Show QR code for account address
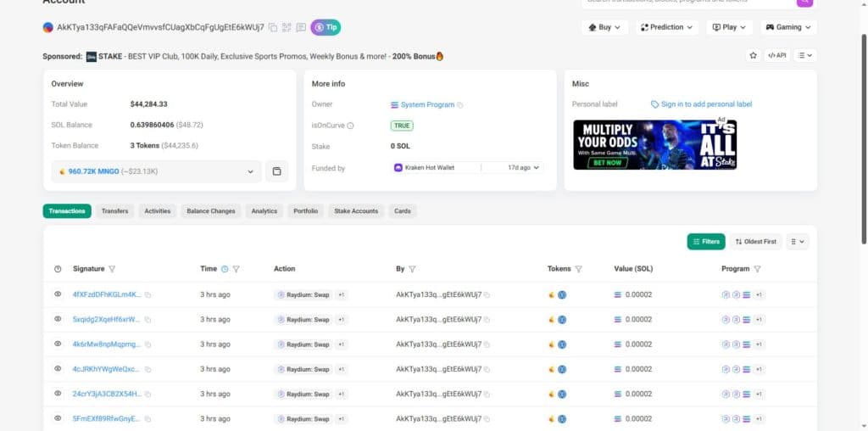The image size is (868, 431). (x=287, y=27)
